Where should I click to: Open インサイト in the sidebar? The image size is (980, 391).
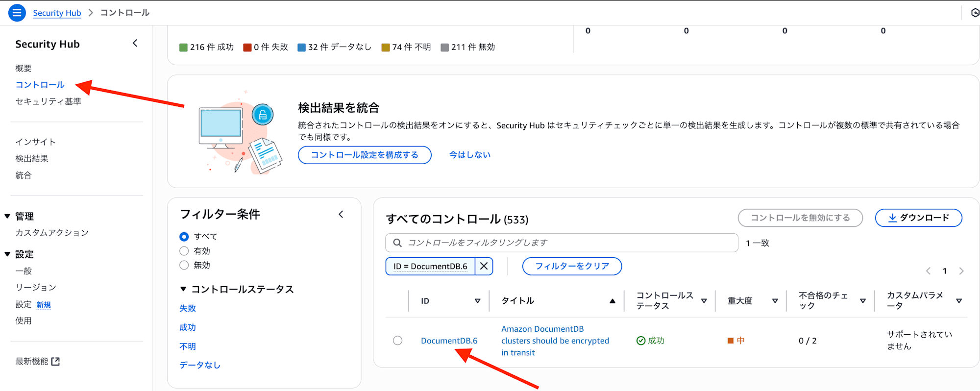[36, 142]
